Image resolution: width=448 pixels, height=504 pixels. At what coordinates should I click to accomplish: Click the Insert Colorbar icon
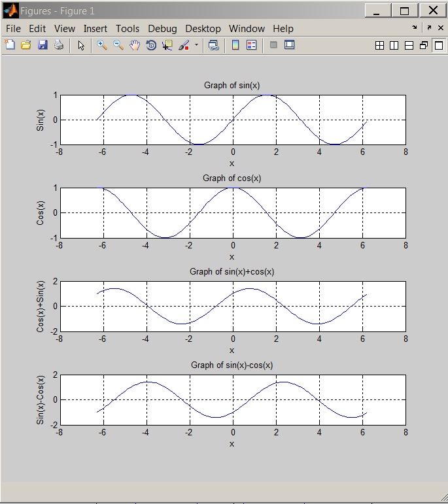[235, 45]
